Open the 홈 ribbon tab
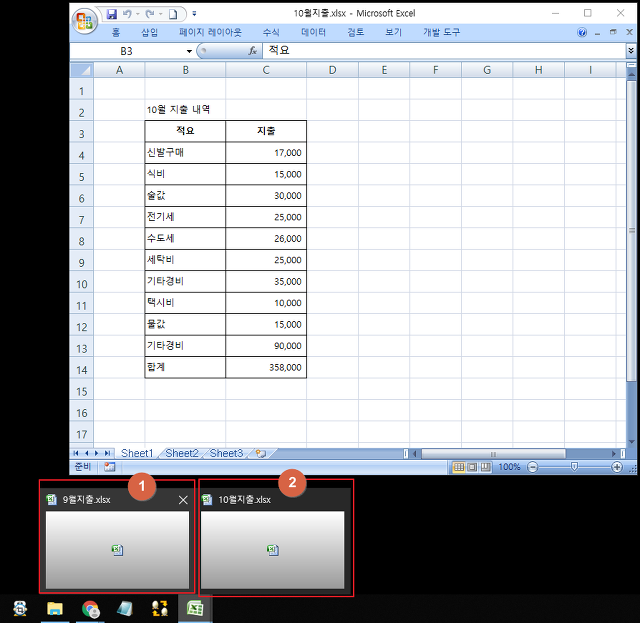640x623 pixels. (x=116, y=32)
